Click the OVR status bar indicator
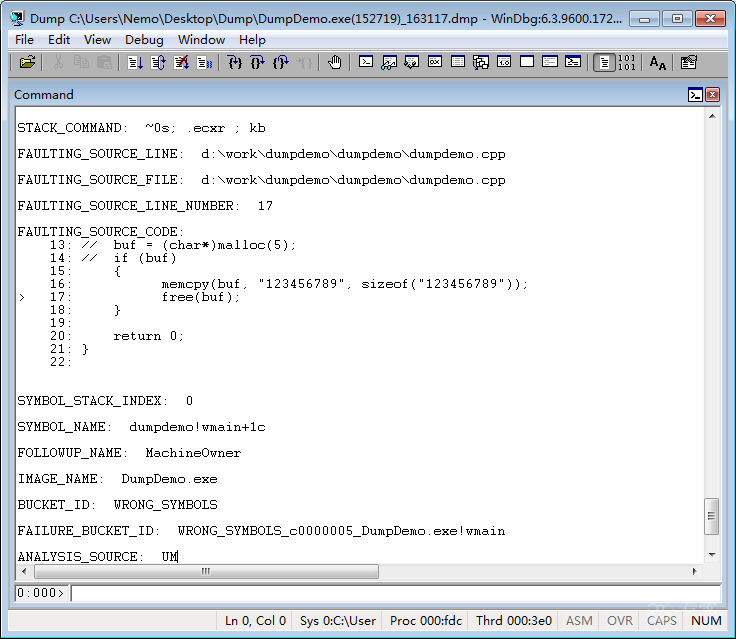 (x=620, y=621)
